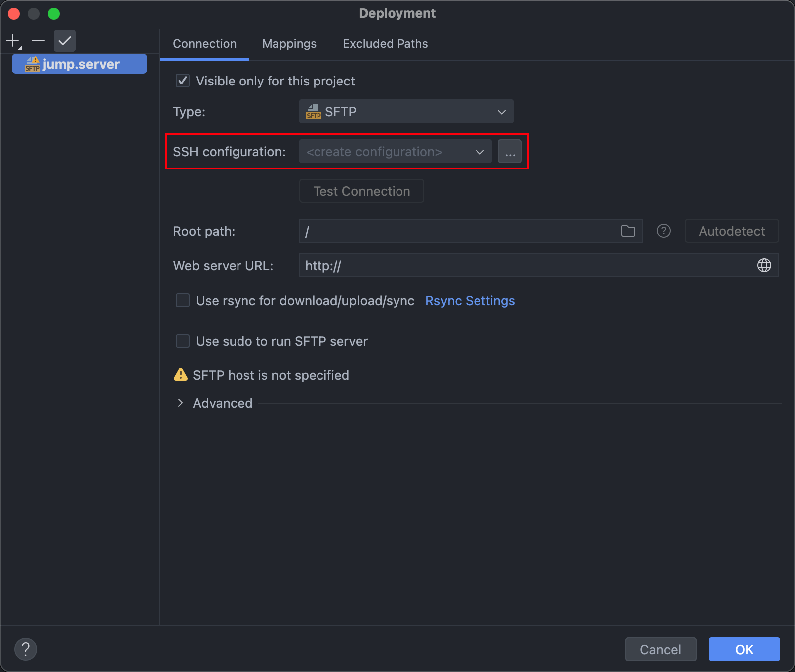The height and width of the screenshot is (672, 795).
Task: Open Rsync Settings link
Action: coord(470,301)
